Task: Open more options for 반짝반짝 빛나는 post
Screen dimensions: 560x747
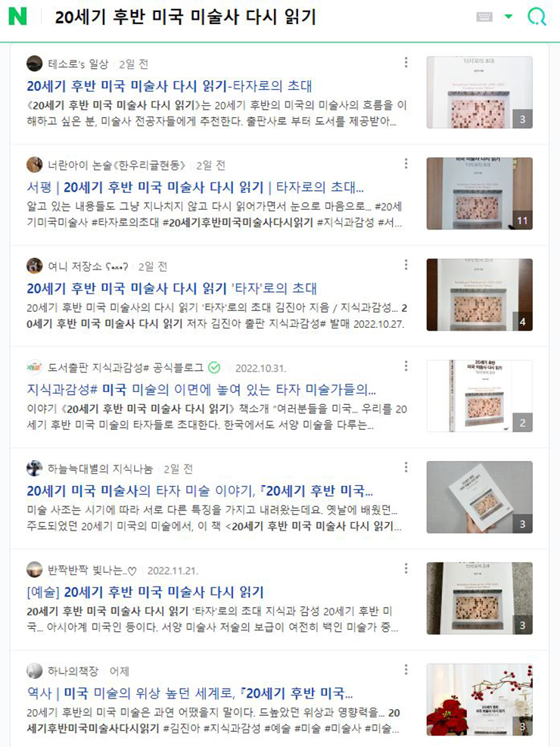Action: click(x=406, y=568)
